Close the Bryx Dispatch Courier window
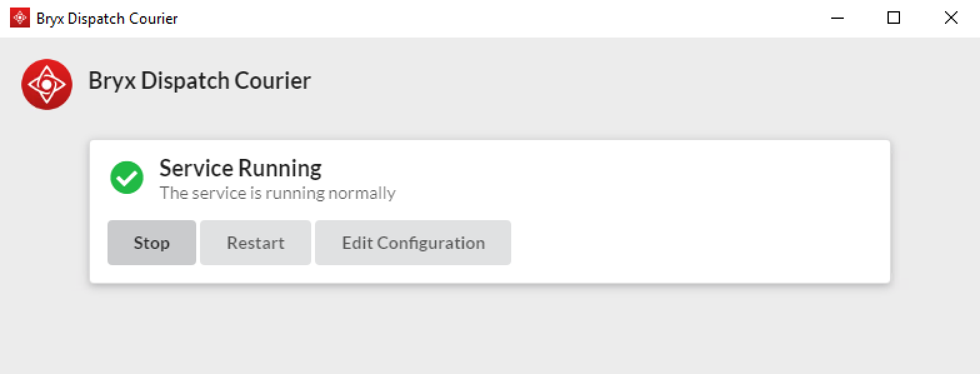The height and width of the screenshot is (374, 980). pyautogui.click(x=951, y=18)
